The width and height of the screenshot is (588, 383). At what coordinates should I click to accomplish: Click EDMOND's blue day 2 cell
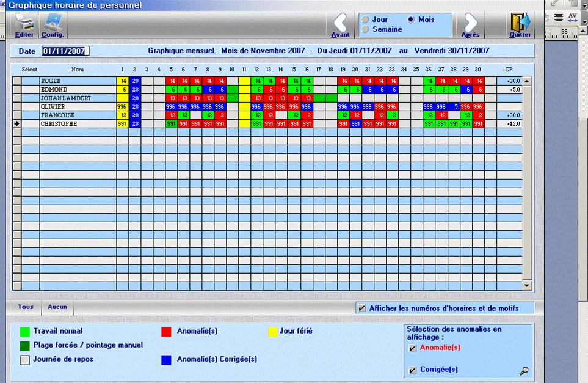135,90
